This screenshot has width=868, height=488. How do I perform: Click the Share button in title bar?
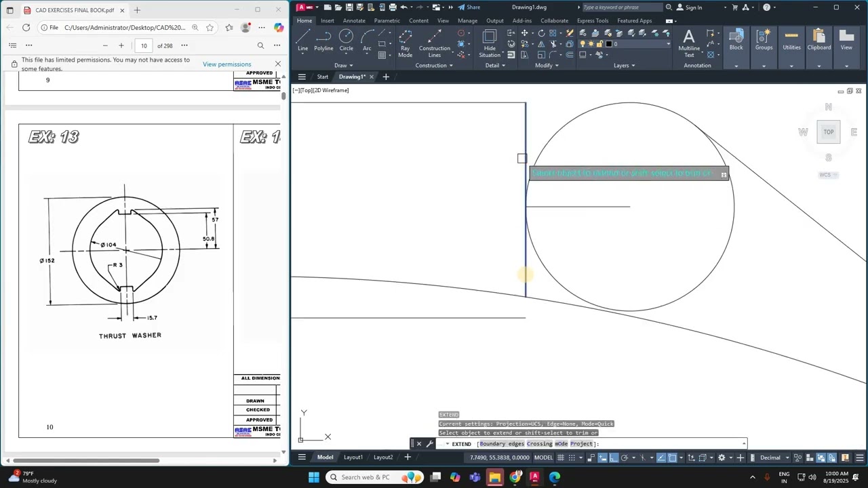(x=469, y=7)
